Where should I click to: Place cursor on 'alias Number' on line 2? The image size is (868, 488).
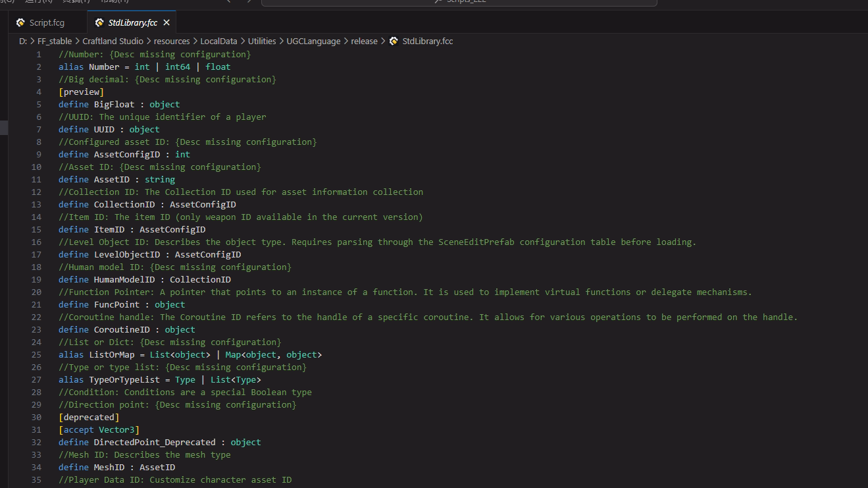(89, 67)
